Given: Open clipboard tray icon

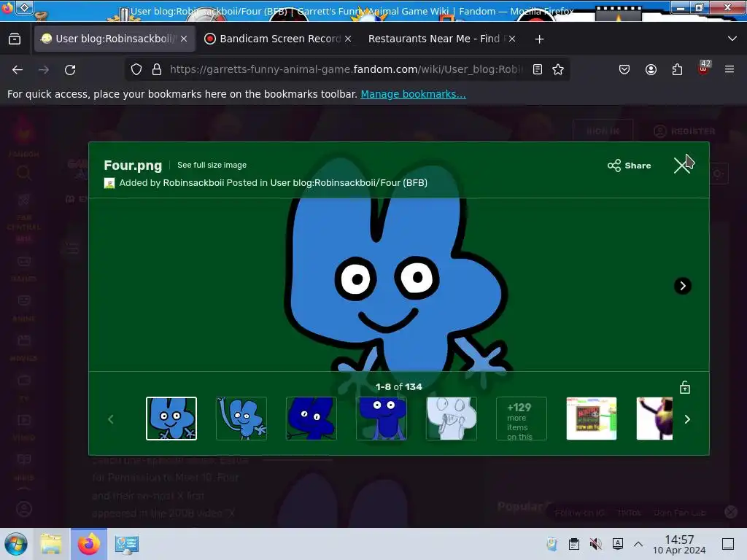Looking at the screenshot, I should click(x=574, y=544).
